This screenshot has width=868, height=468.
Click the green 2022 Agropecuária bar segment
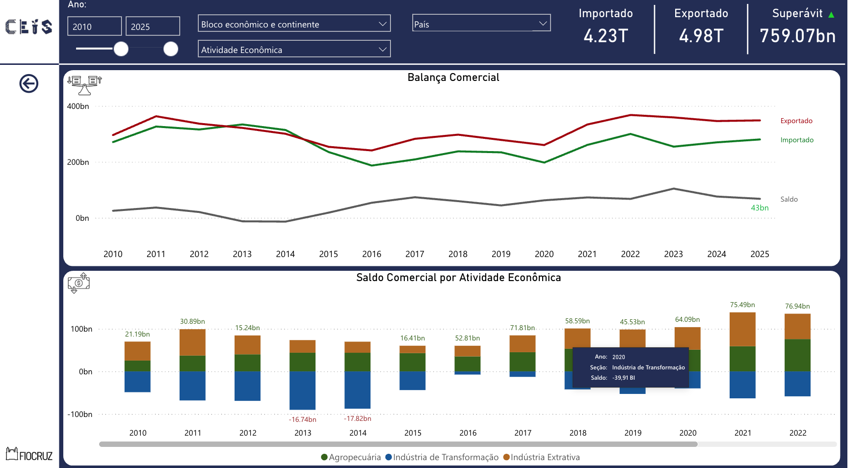click(797, 355)
